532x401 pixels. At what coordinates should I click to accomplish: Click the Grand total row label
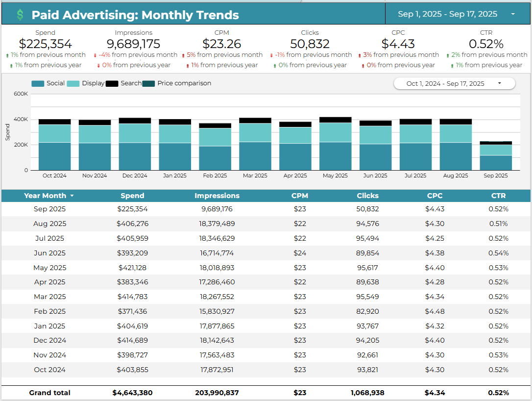(49, 393)
